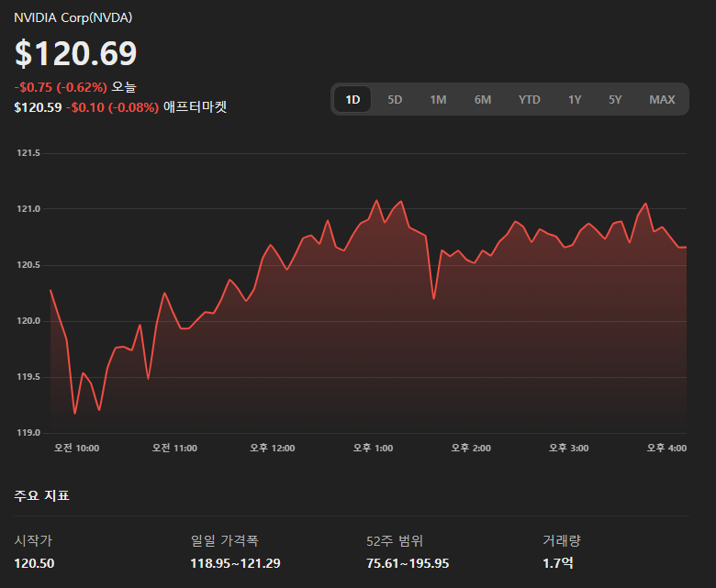Click the chart's highest peak near 오후 1:00

click(376, 200)
